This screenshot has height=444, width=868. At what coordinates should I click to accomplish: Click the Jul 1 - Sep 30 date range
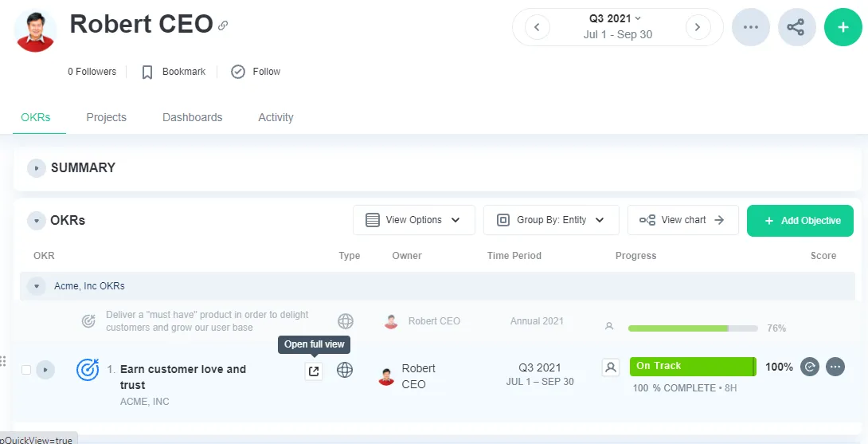[x=618, y=34]
